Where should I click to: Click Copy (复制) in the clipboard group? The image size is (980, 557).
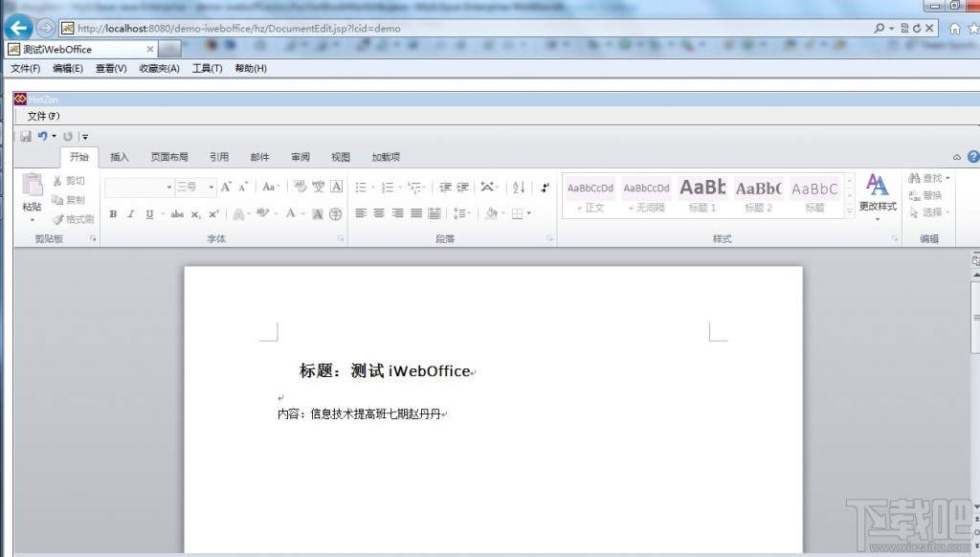(69, 200)
